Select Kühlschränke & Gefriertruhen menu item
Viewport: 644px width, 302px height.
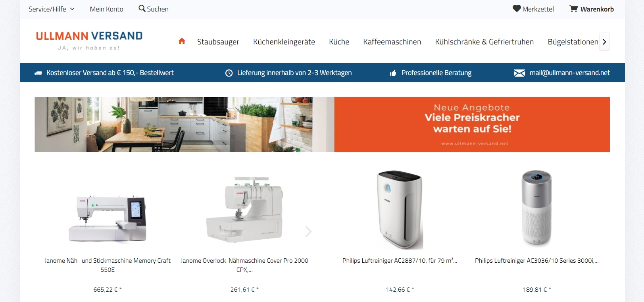(484, 42)
